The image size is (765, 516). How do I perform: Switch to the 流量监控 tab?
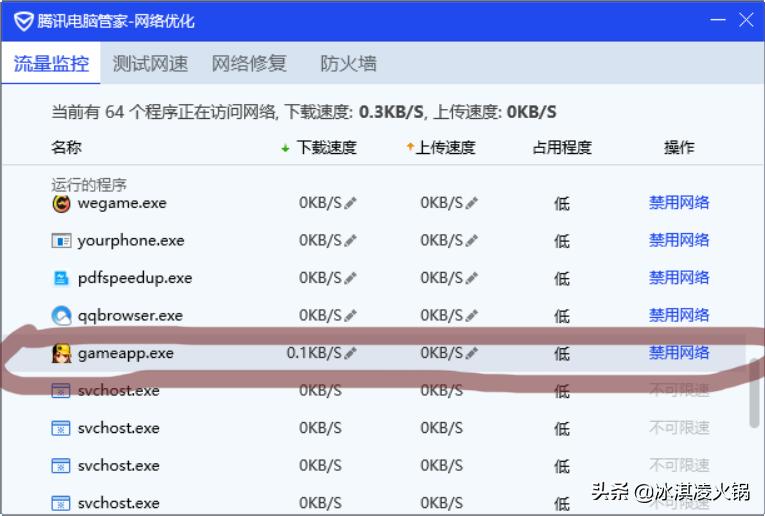coord(51,63)
